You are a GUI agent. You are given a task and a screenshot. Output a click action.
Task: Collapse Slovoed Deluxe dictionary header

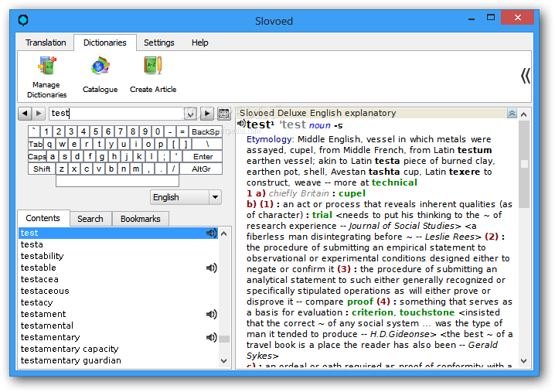[512, 114]
